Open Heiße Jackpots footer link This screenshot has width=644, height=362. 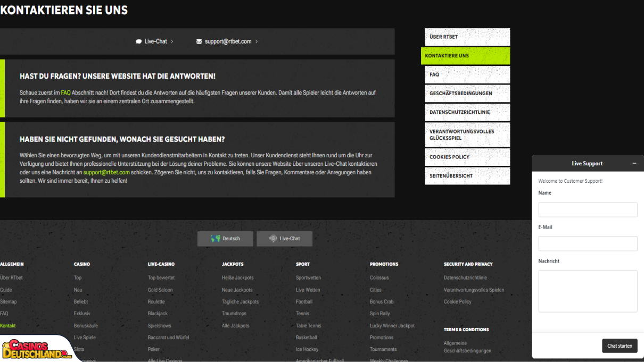click(238, 278)
